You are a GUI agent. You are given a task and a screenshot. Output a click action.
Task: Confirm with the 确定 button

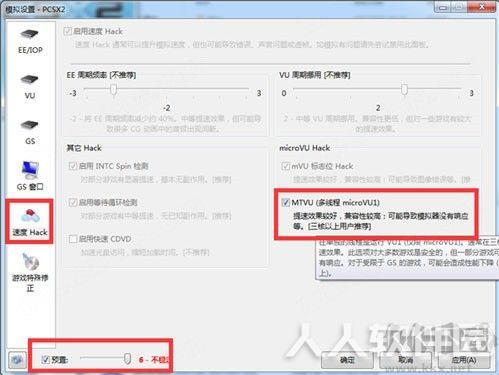point(347,360)
